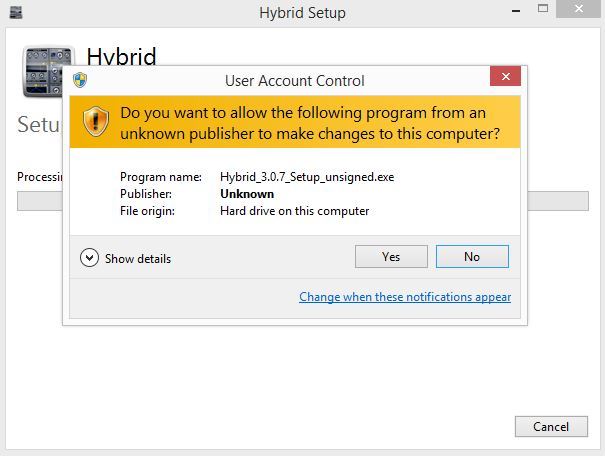Viewport: 605px width, 456px height.
Task: Click the yellow warning shield icon
Action: tap(95, 122)
